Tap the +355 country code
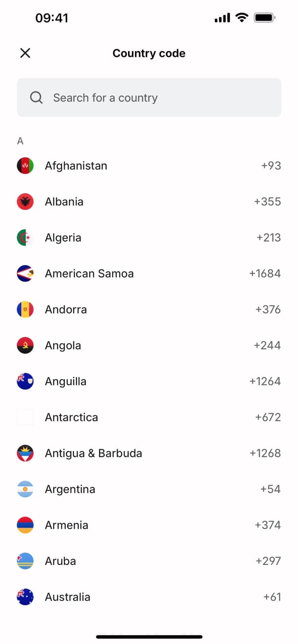This screenshot has height=644, width=298. point(267,201)
